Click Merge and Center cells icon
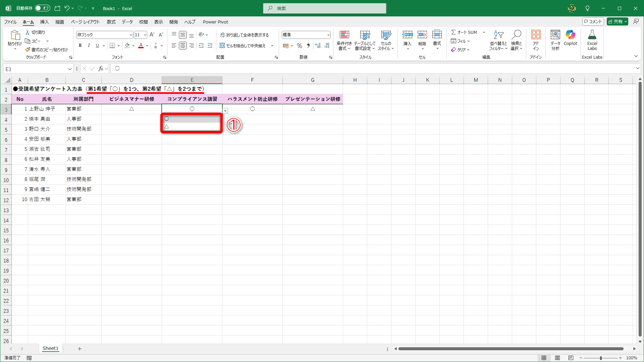 tap(222, 46)
